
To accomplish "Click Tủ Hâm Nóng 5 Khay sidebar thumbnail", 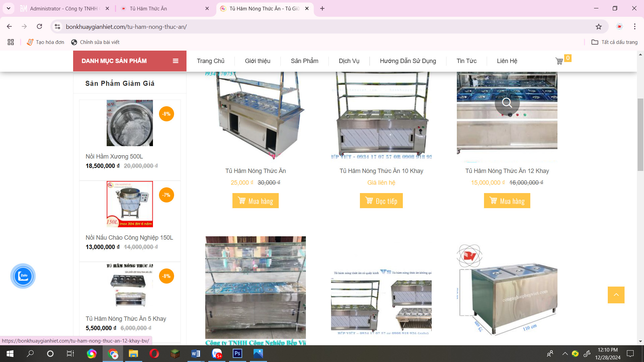I will click(x=130, y=285).
